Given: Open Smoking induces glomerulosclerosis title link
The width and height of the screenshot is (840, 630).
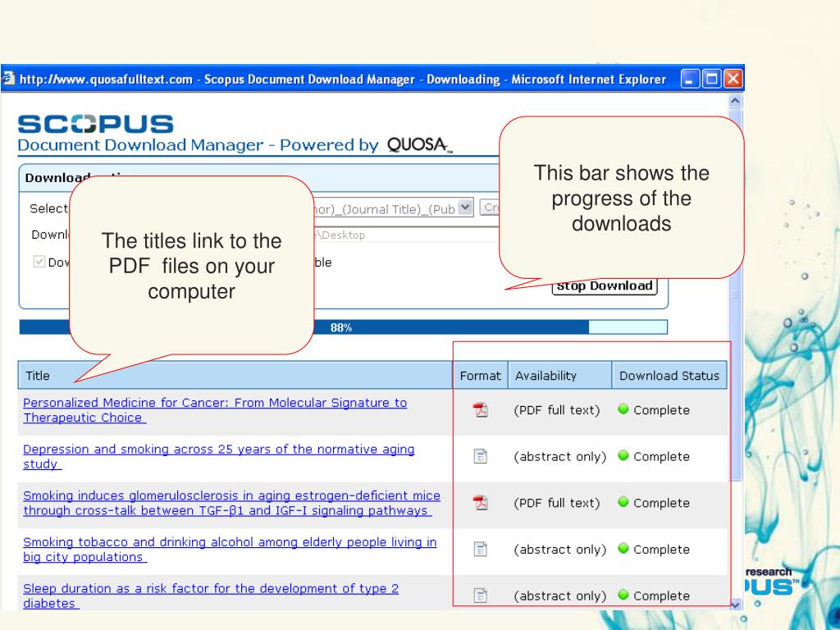Looking at the screenshot, I should click(231, 503).
